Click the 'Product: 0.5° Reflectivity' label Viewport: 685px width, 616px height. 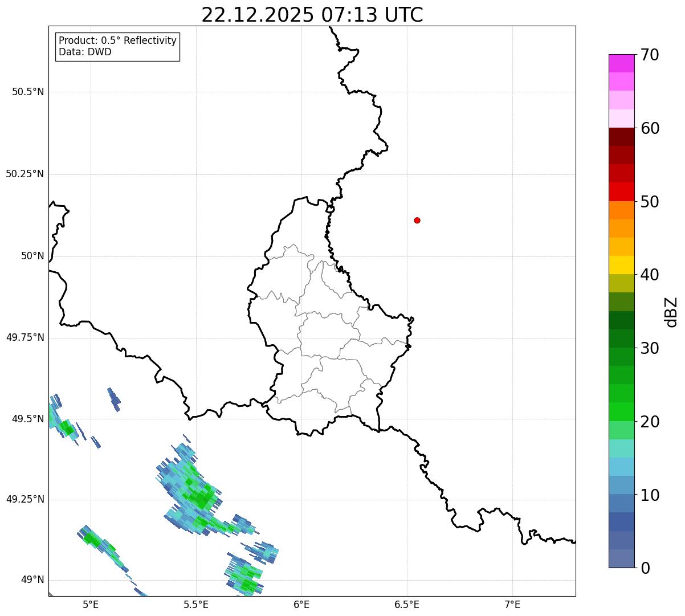[x=117, y=41]
